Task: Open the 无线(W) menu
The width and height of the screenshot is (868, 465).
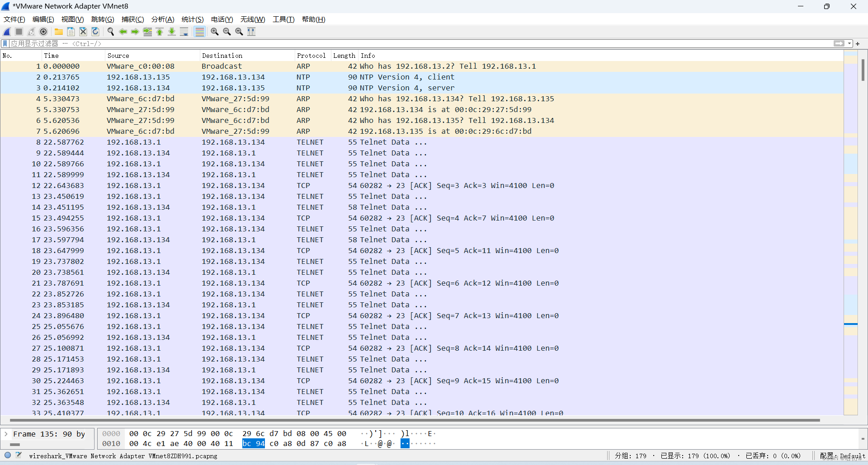Action: pos(253,19)
